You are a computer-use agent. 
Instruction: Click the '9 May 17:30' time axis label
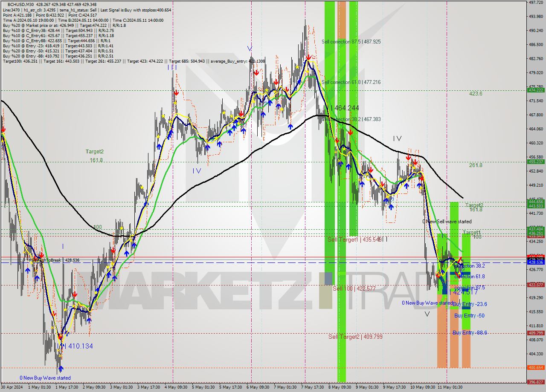pyautogui.click(x=394, y=387)
